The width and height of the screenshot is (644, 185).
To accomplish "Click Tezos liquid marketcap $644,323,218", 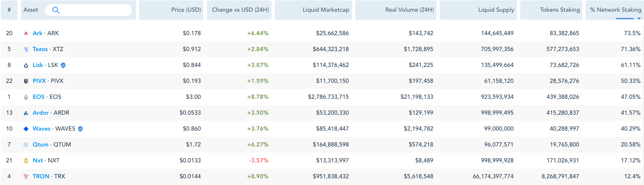I will (331, 49).
